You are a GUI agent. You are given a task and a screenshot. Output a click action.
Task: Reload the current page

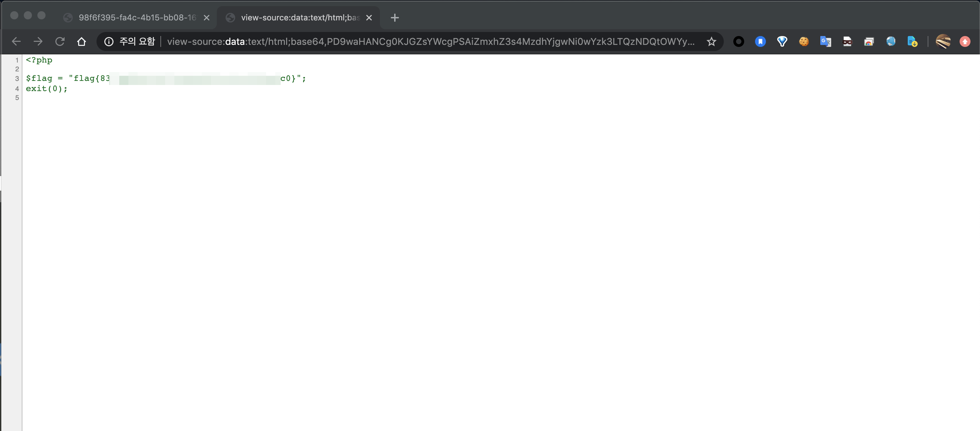pyautogui.click(x=60, y=41)
